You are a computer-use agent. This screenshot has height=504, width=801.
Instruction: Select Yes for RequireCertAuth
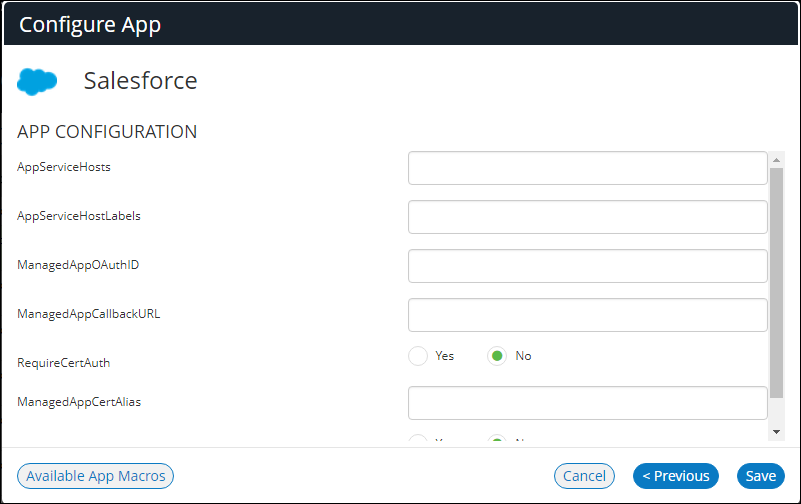[x=418, y=356]
